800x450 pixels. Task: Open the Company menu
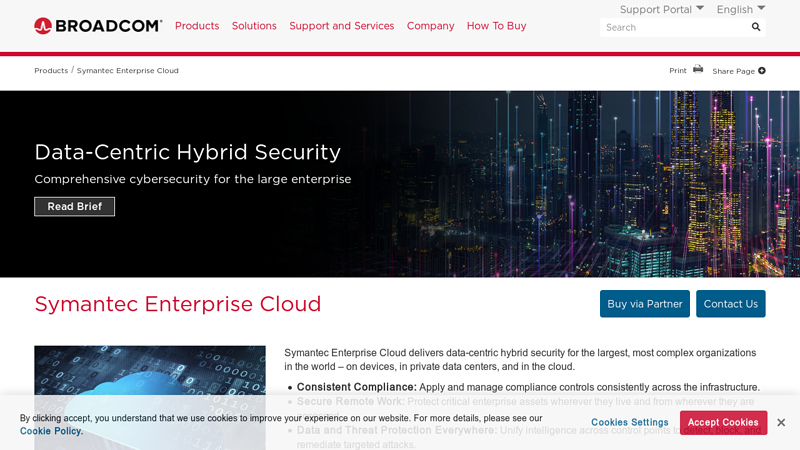pyautogui.click(x=430, y=26)
